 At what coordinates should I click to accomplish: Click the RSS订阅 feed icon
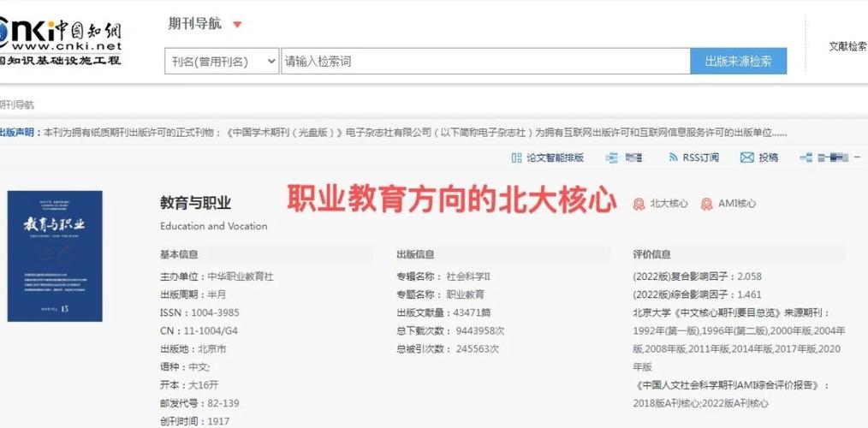(x=673, y=158)
